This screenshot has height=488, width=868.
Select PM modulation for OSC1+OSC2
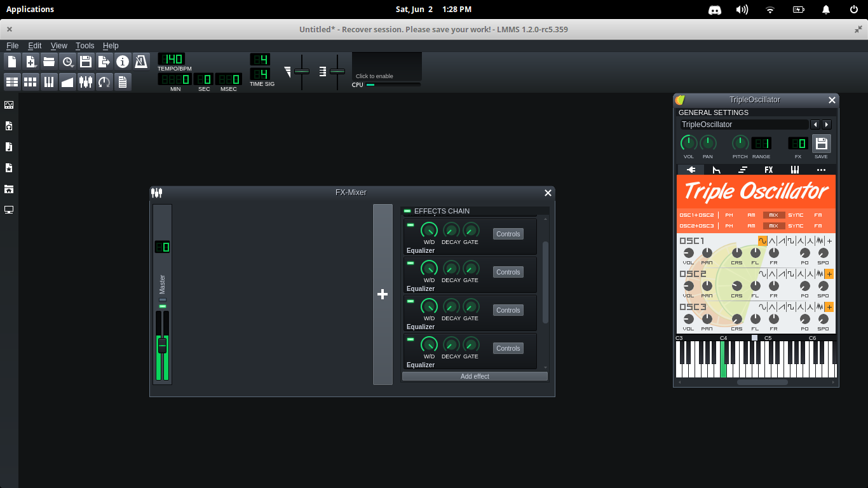click(x=729, y=215)
